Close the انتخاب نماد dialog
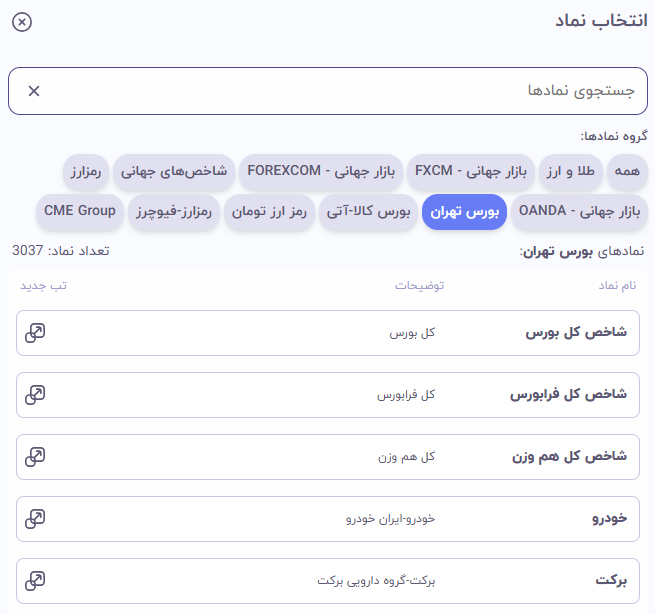This screenshot has width=655, height=614. click(22, 22)
